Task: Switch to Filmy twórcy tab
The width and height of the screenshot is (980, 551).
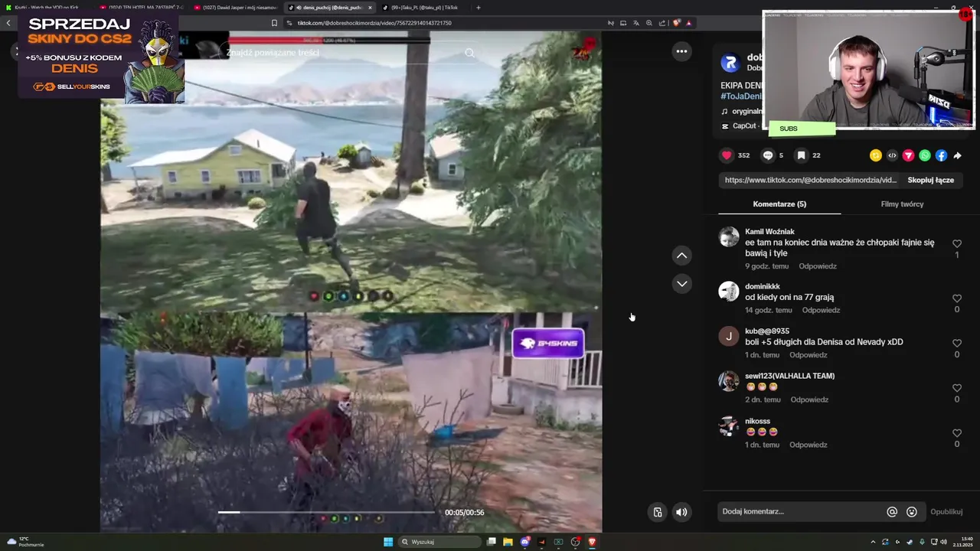Action: click(x=902, y=204)
